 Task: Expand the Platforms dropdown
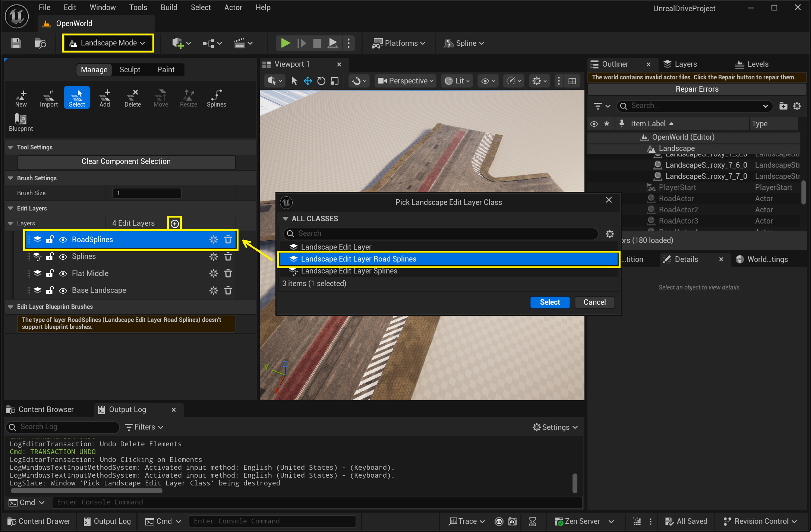coord(399,43)
